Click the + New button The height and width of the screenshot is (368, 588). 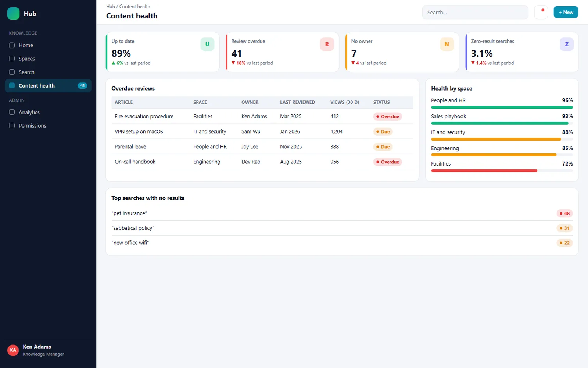566,12
